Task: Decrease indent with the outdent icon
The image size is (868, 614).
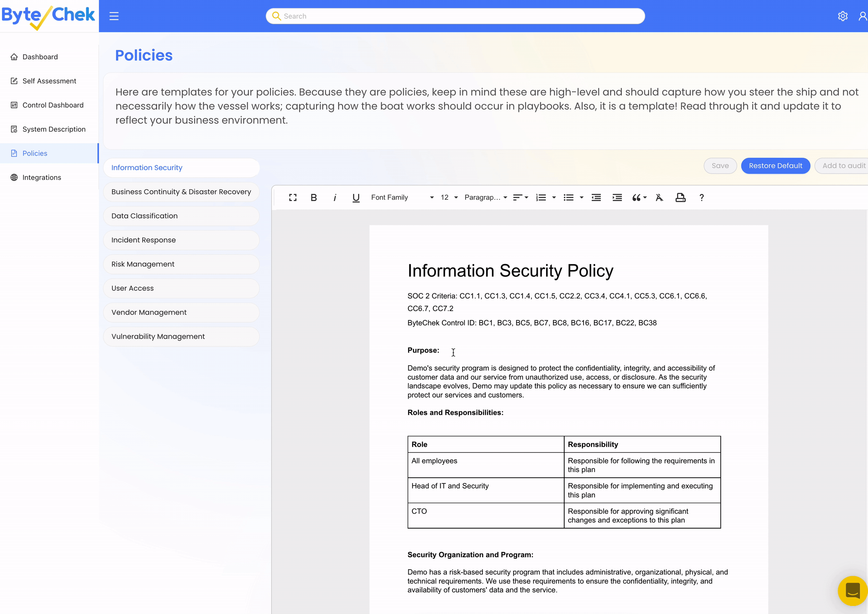Action: click(596, 197)
